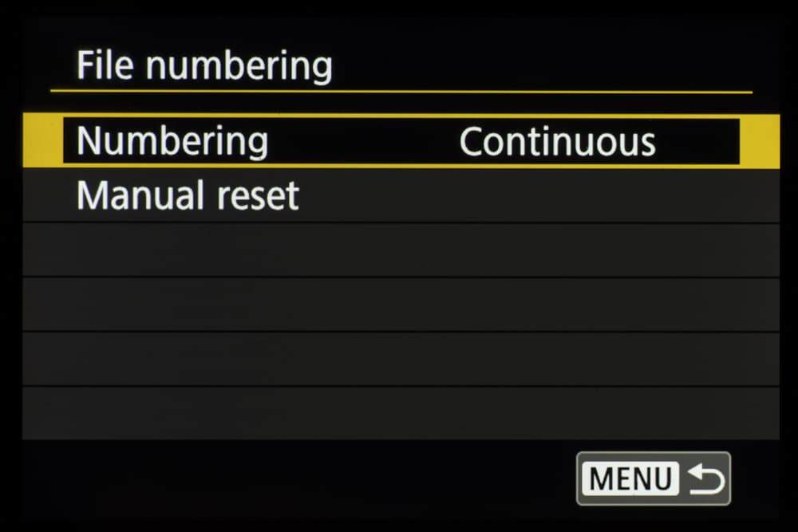
Task: Click the bottom empty menu row
Action: (x=401, y=412)
